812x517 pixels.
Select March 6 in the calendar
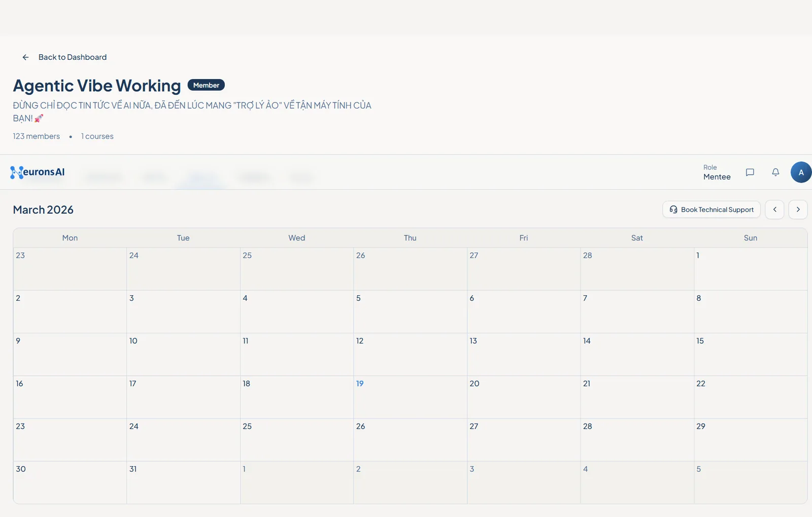(524, 312)
